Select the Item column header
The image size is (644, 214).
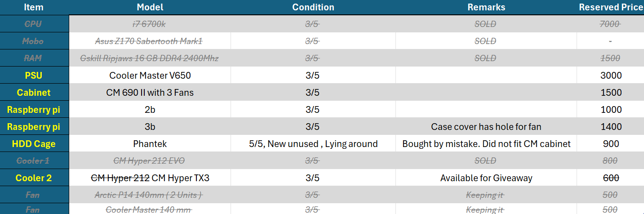coord(34,7)
